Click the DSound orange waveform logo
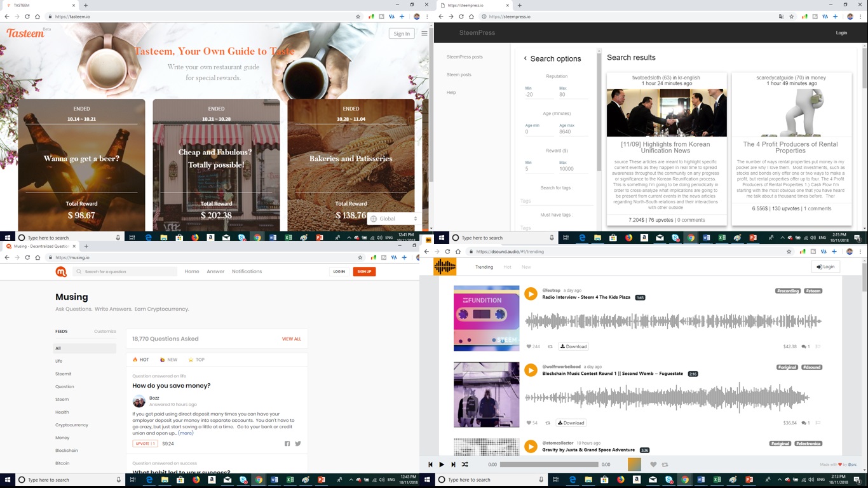The width and height of the screenshot is (868, 488). [x=445, y=266]
